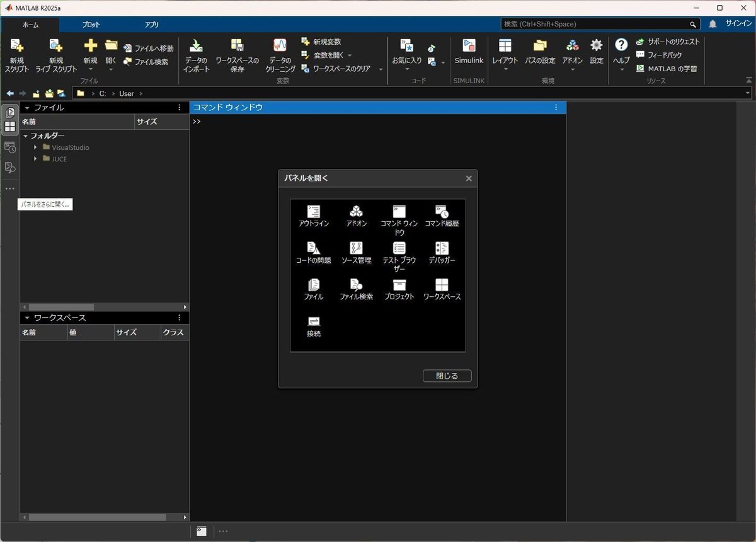
Task: Navigate back with the left arrow
Action: (10, 93)
